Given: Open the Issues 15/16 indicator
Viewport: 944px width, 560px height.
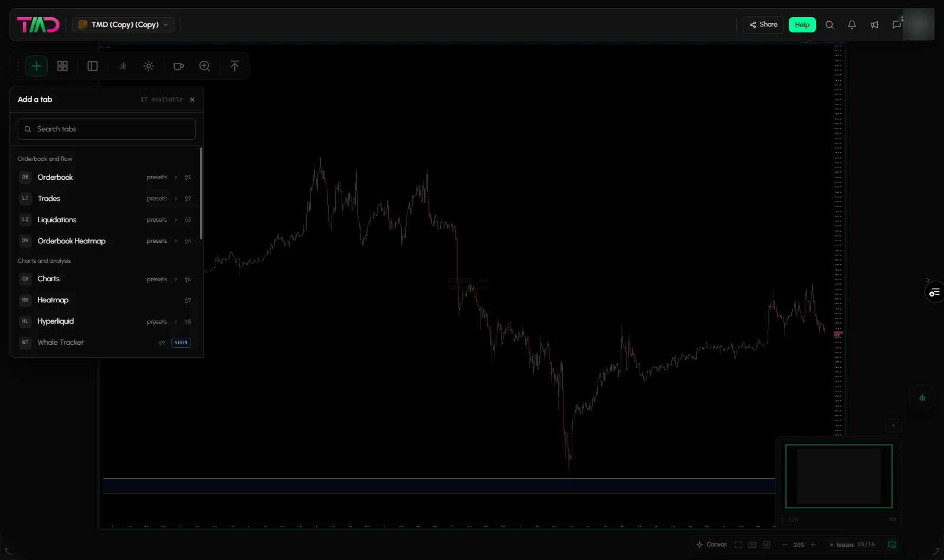Looking at the screenshot, I should pyautogui.click(x=852, y=545).
